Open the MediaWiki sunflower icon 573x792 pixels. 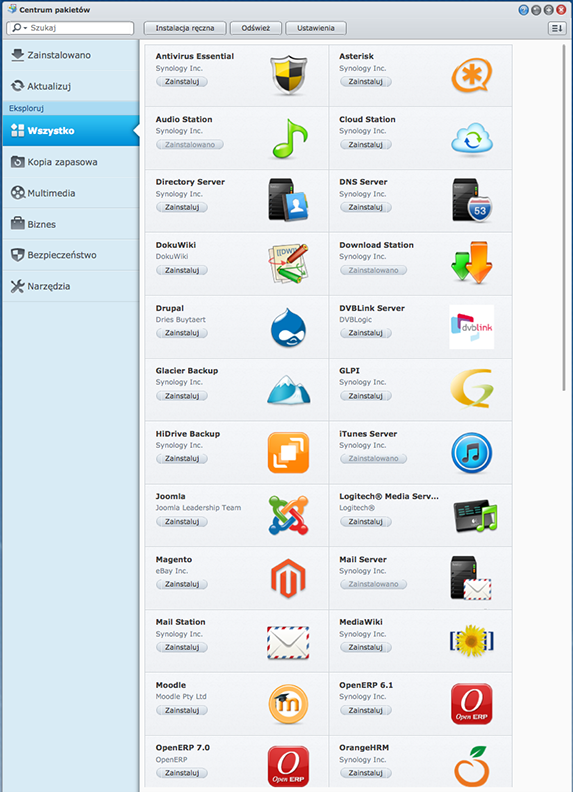point(471,641)
